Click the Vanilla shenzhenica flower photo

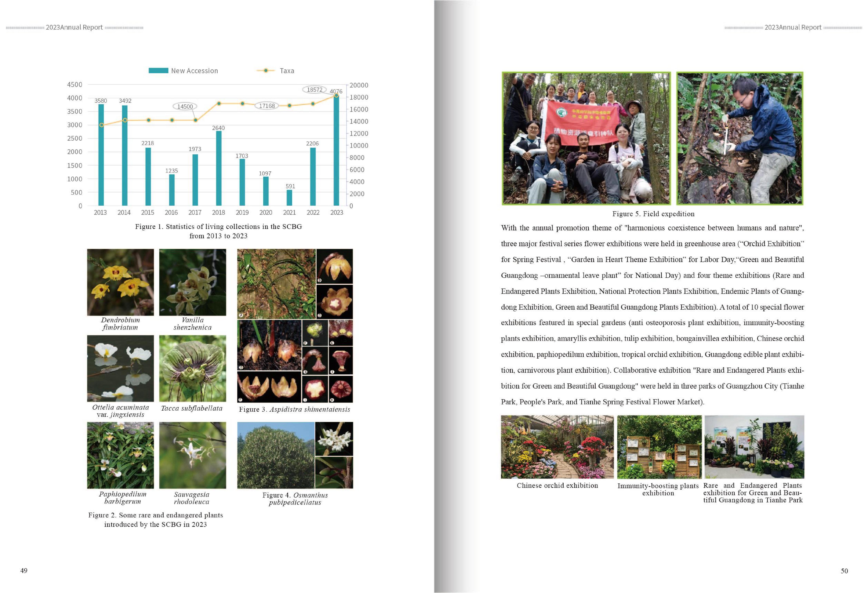click(x=192, y=282)
